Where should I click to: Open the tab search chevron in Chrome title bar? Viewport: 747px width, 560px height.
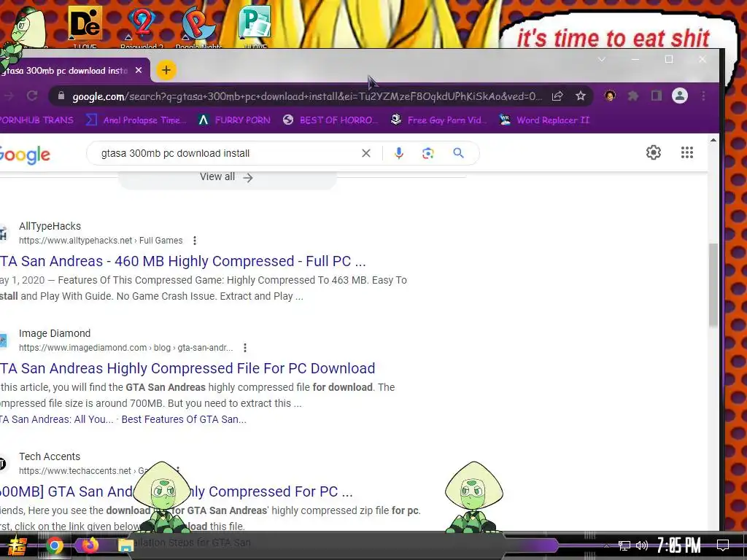click(x=602, y=60)
